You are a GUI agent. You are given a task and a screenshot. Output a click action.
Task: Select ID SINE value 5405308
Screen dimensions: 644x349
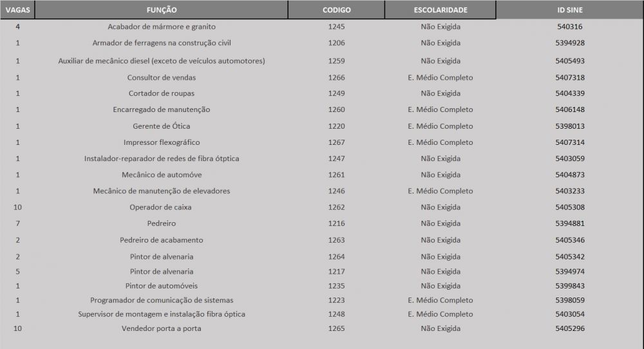[x=569, y=207]
